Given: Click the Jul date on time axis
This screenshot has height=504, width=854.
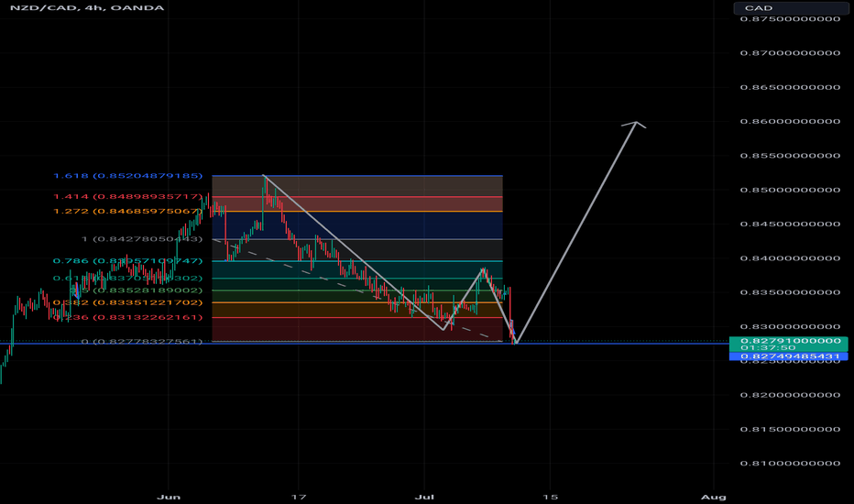Looking at the screenshot, I should (x=424, y=497).
